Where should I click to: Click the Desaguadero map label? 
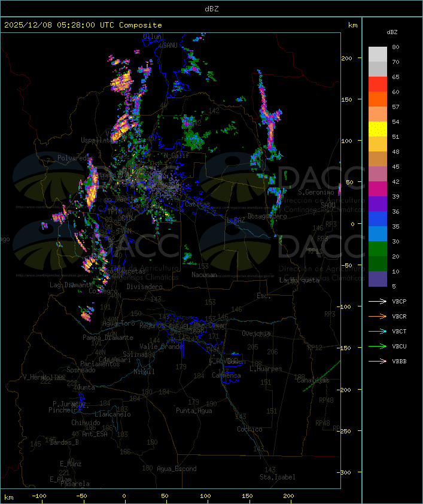tap(267, 216)
